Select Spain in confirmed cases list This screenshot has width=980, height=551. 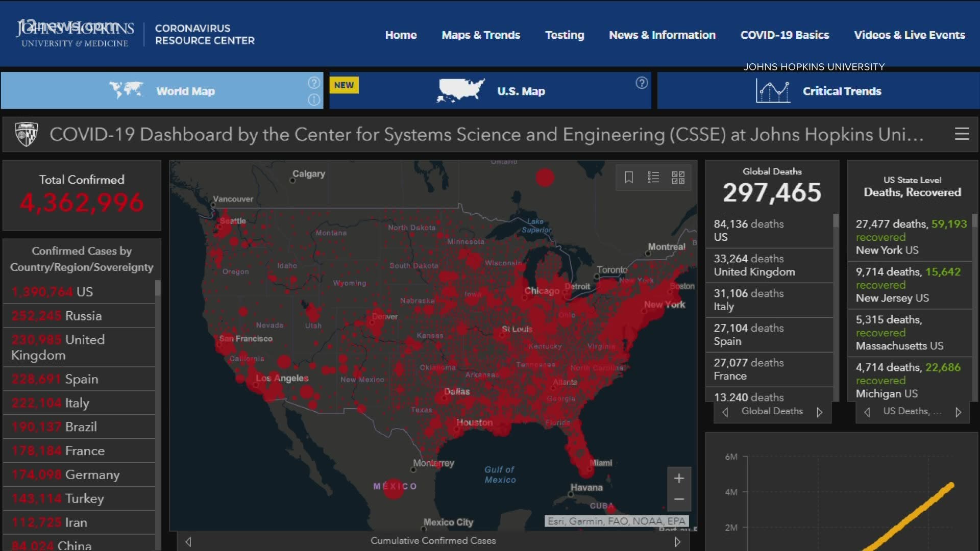pyautogui.click(x=79, y=379)
